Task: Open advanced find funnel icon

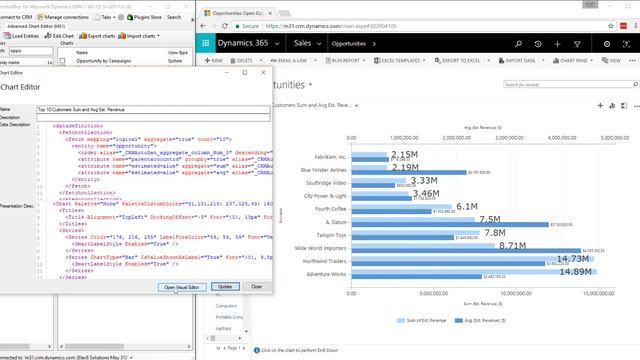Action: 577,44
